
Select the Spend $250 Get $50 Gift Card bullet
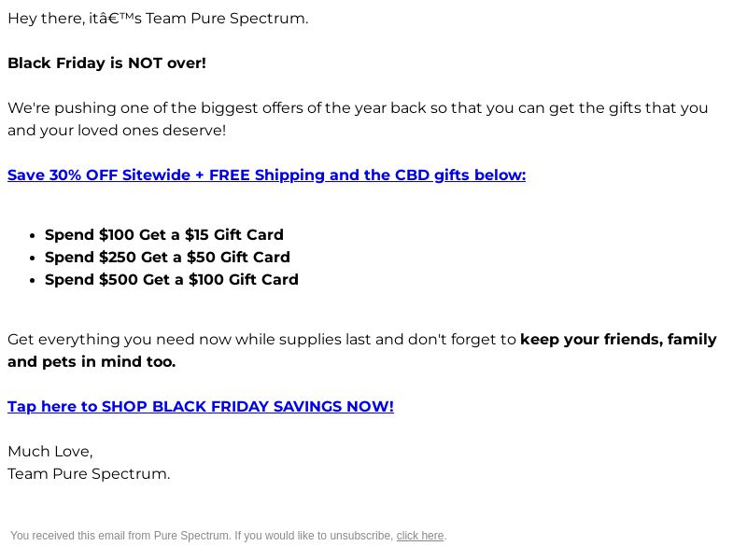coord(167,257)
